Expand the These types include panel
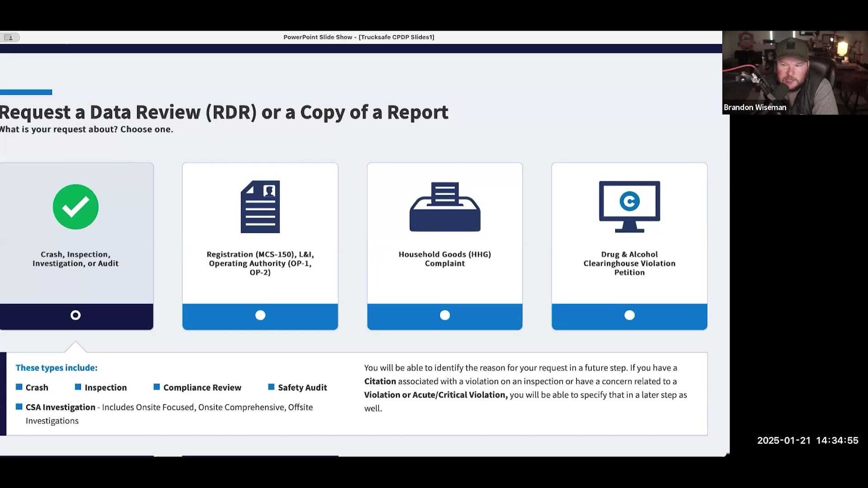This screenshot has height=488, width=868. 56,367
